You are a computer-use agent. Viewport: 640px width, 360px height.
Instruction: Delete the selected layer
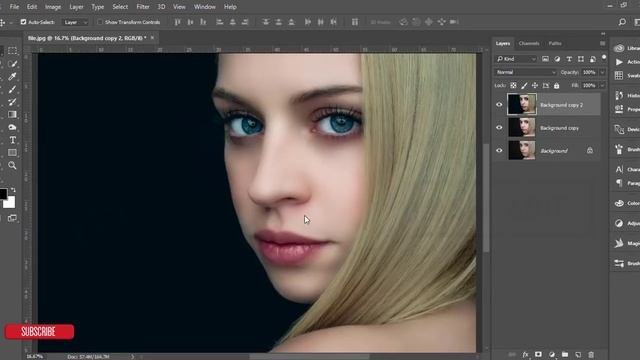[591, 355]
